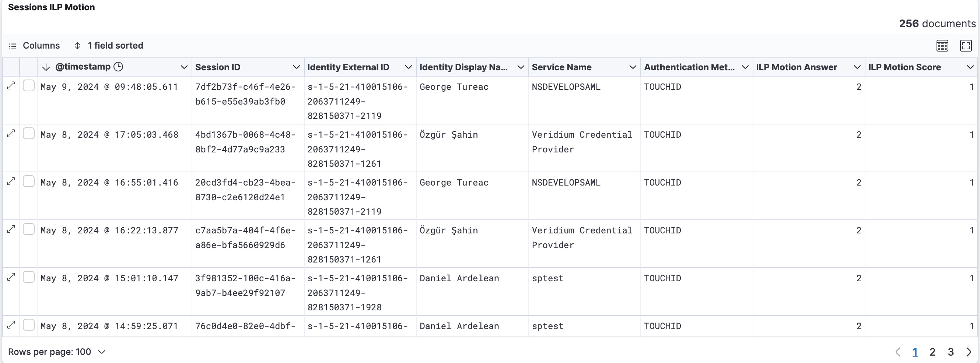Open the ILP Motion Score column options
The image size is (980, 363).
click(x=970, y=67)
